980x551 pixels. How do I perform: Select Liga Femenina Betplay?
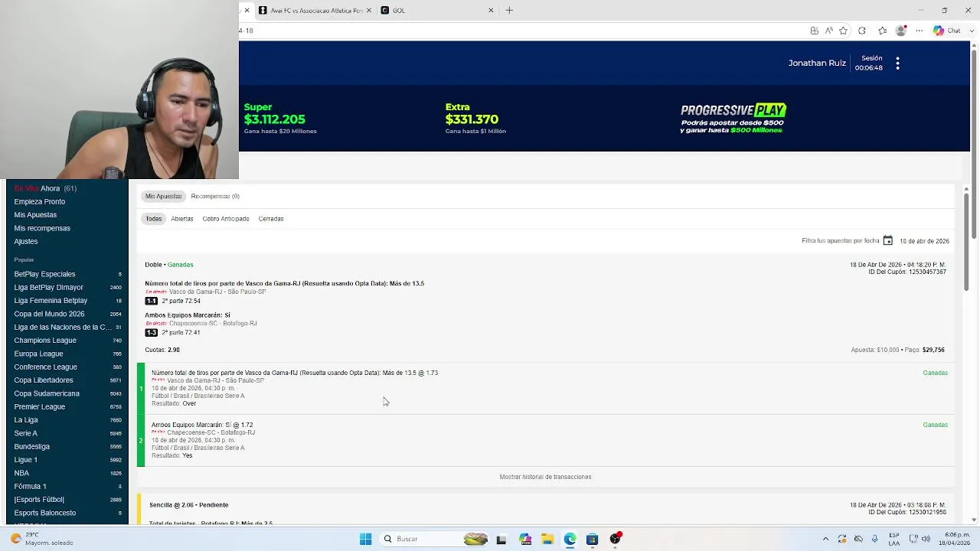[x=67, y=301]
